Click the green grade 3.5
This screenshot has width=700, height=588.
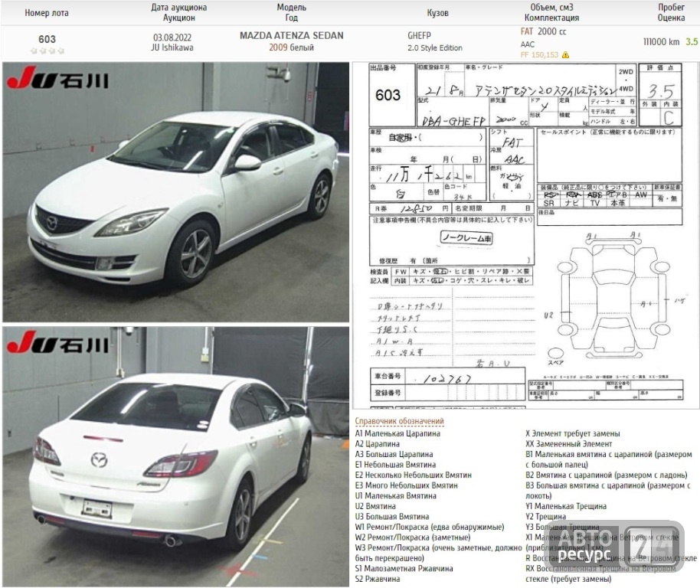point(692,42)
